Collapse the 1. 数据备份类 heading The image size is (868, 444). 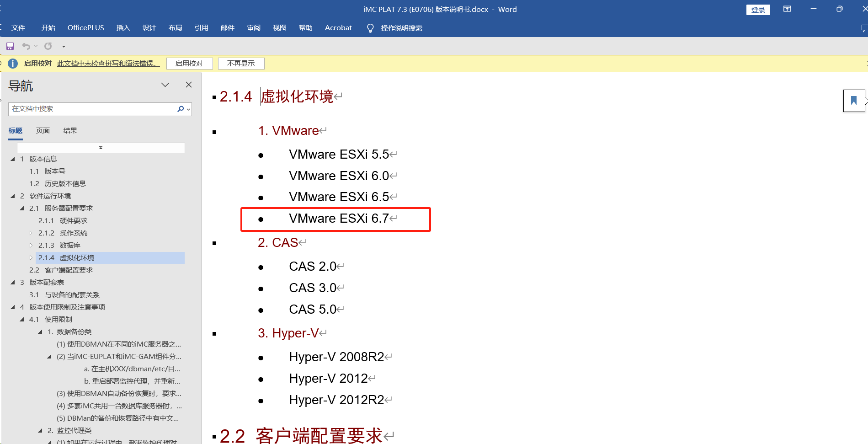pyautogui.click(x=40, y=332)
